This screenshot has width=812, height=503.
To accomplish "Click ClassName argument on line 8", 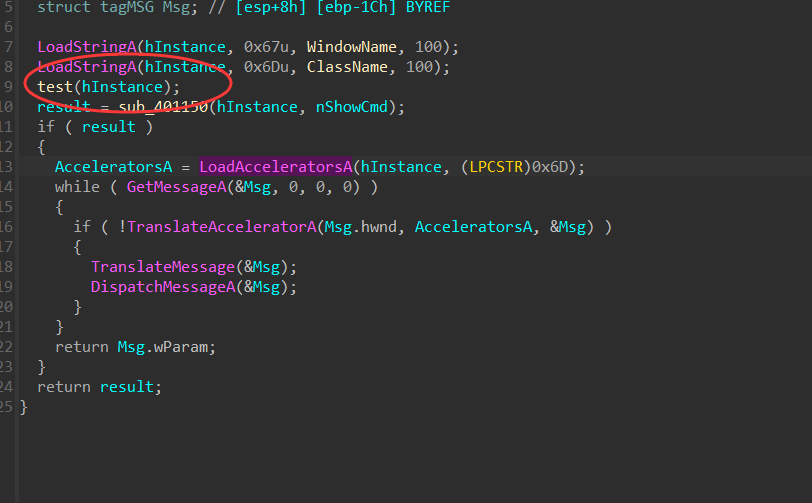I will [347, 67].
